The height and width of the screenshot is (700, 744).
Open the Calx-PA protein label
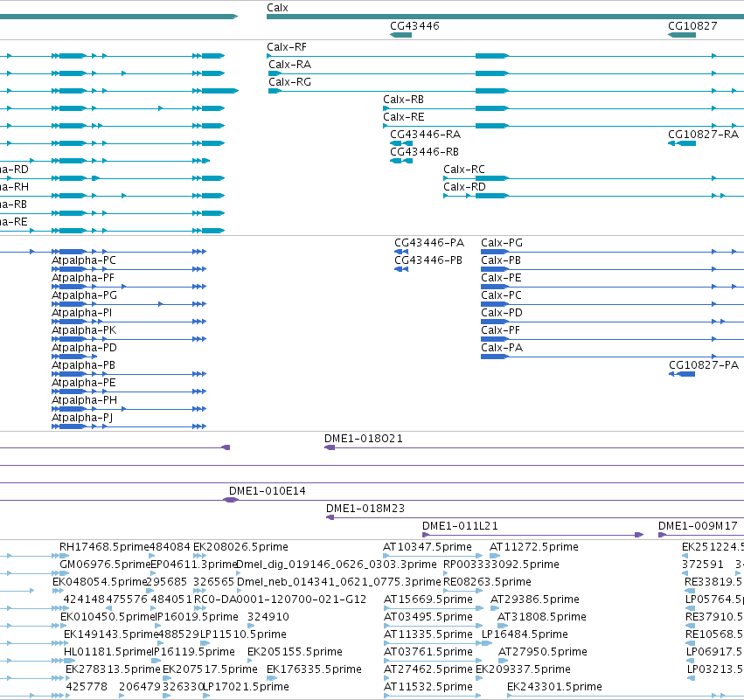pyautogui.click(x=502, y=348)
